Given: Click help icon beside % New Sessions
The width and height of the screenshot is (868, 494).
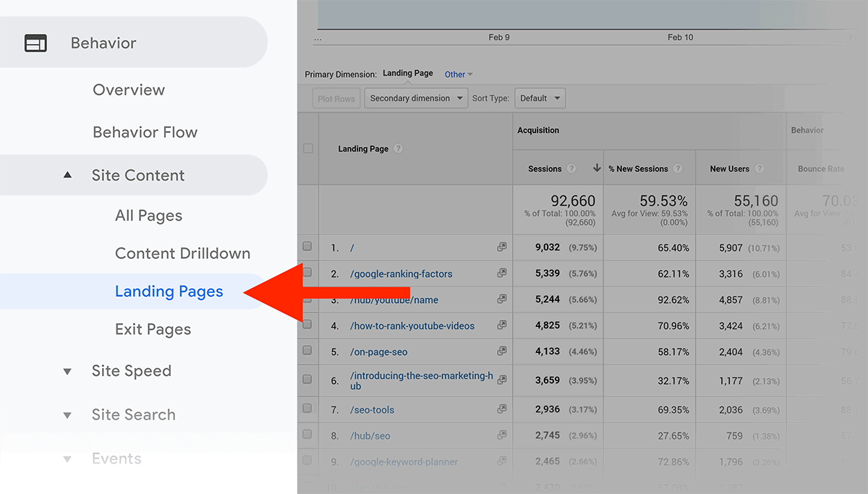Looking at the screenshot, I should click(x=678, y=169).
